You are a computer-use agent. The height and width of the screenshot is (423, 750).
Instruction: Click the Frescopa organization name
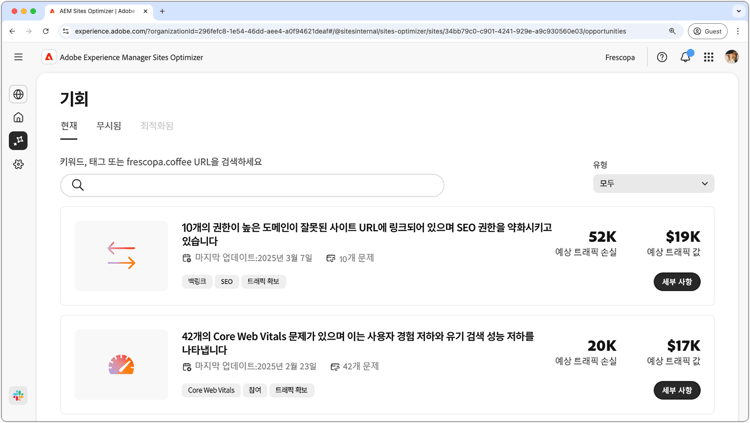(620, 57)
